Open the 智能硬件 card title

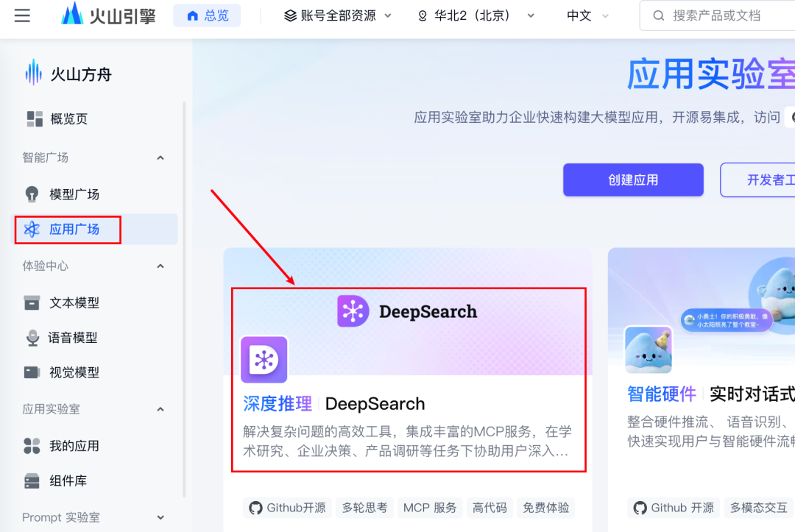click(711, 394)
